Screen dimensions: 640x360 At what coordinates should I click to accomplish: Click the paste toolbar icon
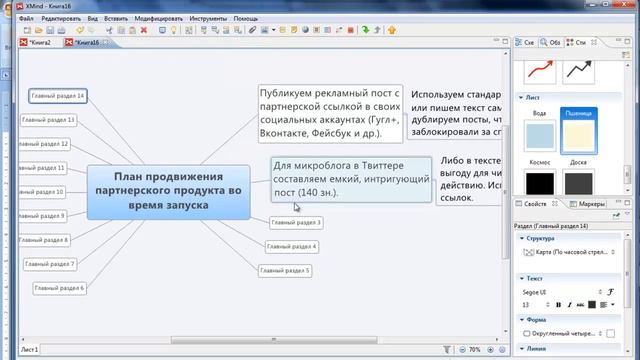pyautogui.click(x=132, y=30)
